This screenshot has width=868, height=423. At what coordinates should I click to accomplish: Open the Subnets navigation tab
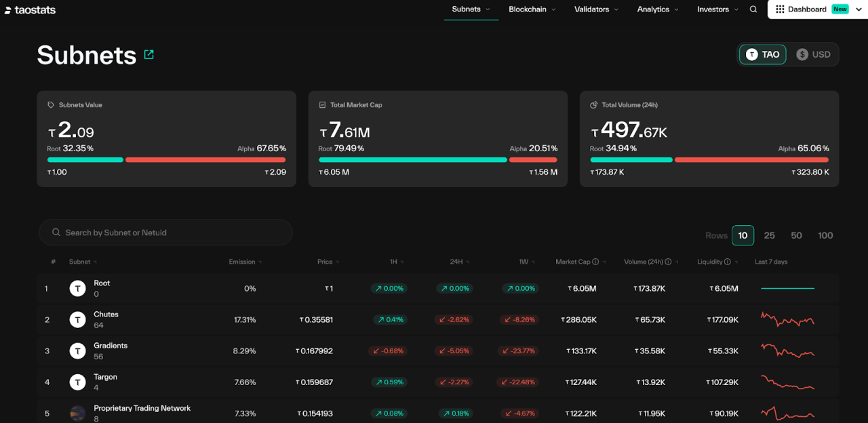click(x=471, y=9)
